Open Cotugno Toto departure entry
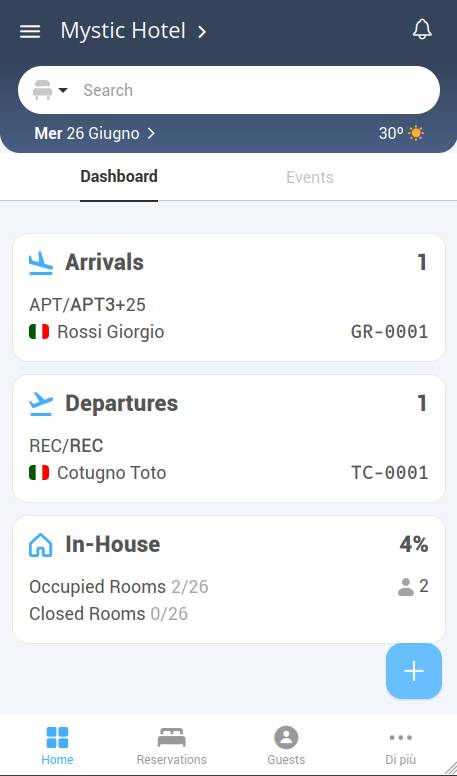457x776 pixels. pyautogui.click(x=229, y=473)
